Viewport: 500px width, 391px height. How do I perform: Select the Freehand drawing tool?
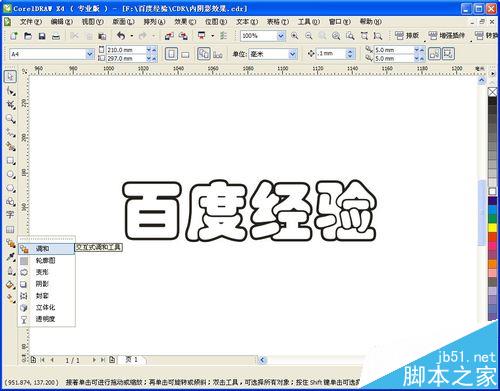click(x=10, y=133)
